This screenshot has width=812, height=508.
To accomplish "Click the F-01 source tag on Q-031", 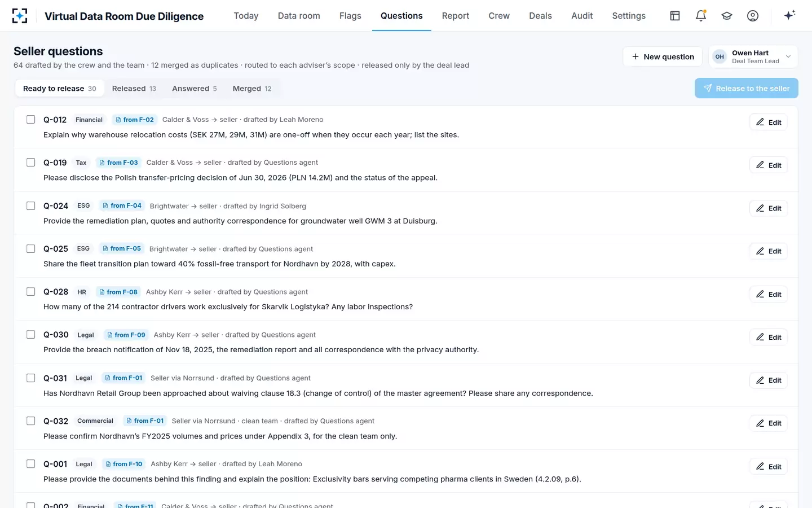I will coord(124,378).
